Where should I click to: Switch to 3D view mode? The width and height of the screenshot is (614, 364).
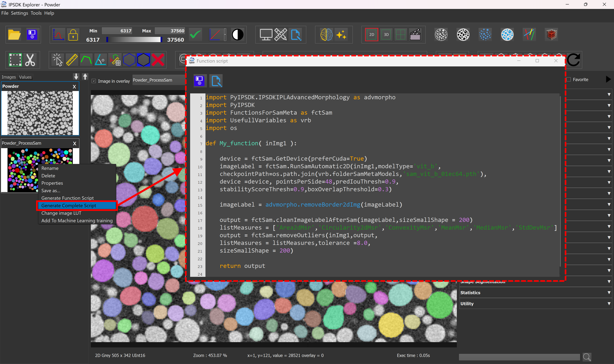tap(386, 35)
